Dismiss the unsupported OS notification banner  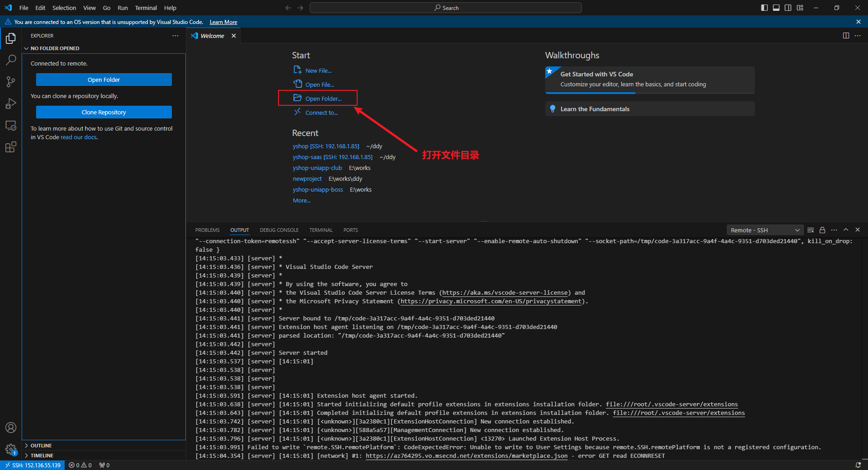tap(859, 22)
